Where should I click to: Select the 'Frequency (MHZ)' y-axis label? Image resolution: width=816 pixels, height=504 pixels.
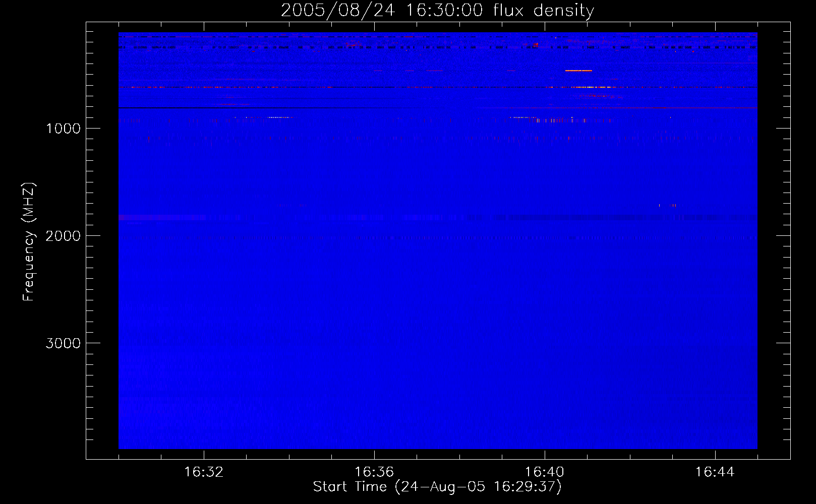coord(29,242)
